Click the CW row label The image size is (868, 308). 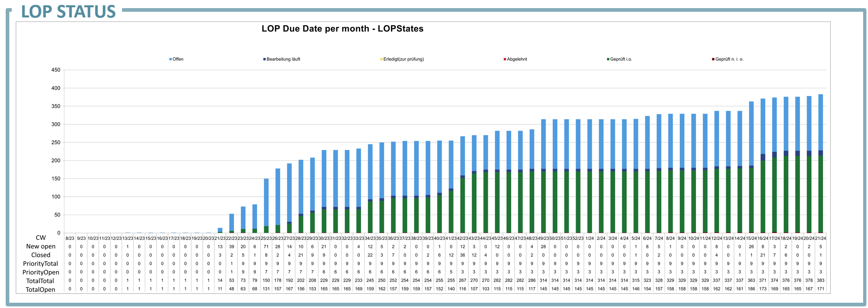pyautogui.click(x=41, y=238)
